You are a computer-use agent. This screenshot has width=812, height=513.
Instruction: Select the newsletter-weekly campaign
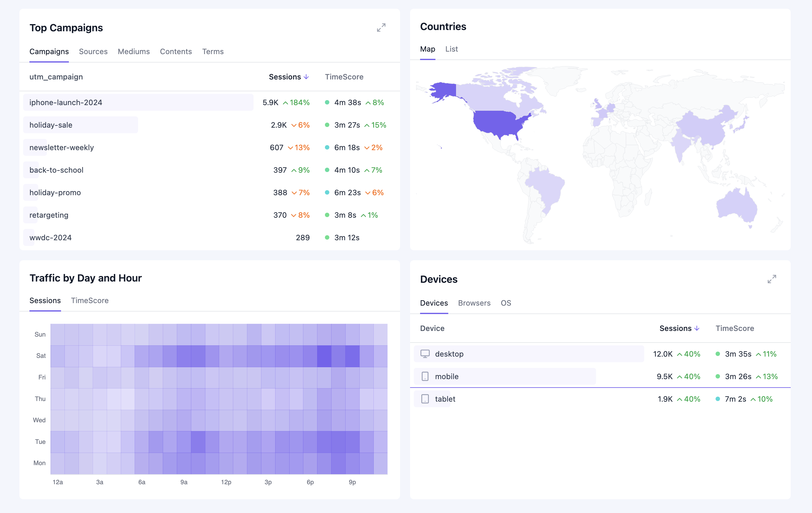(x=209, y=148)
